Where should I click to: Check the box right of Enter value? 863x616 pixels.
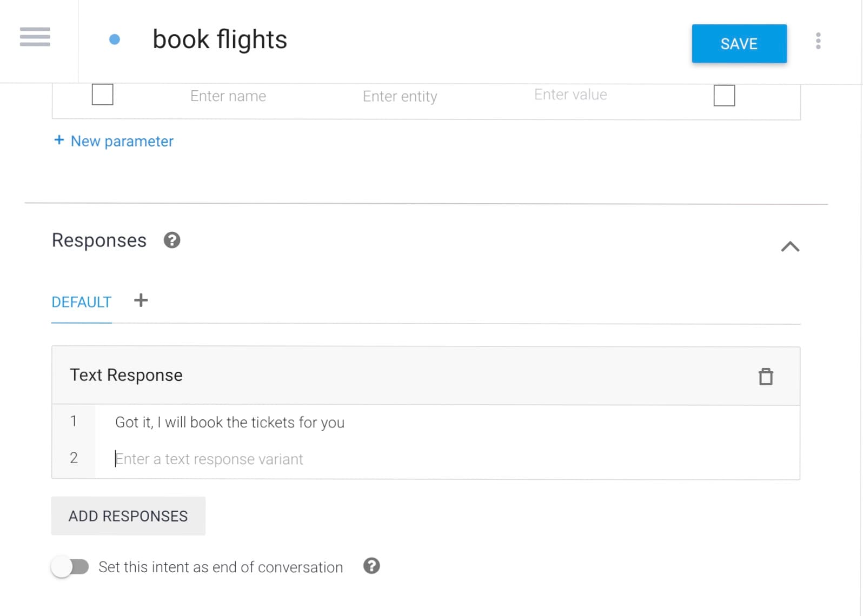point(724,96)
